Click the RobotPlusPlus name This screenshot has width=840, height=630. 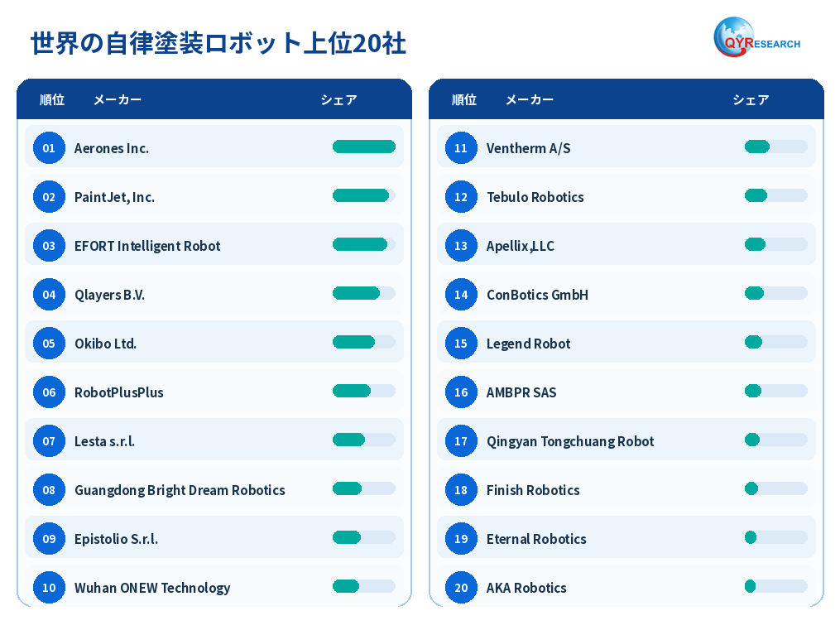(118, 392)
